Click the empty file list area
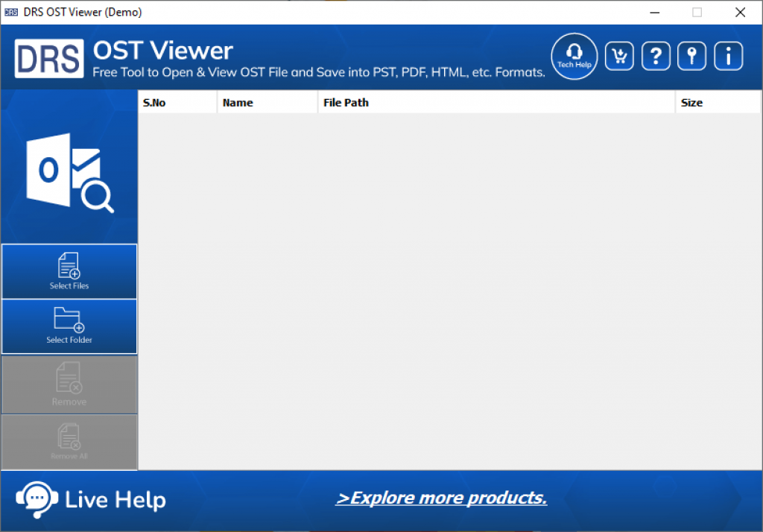Screen dimensions: 763x532 tap(447, 291)
